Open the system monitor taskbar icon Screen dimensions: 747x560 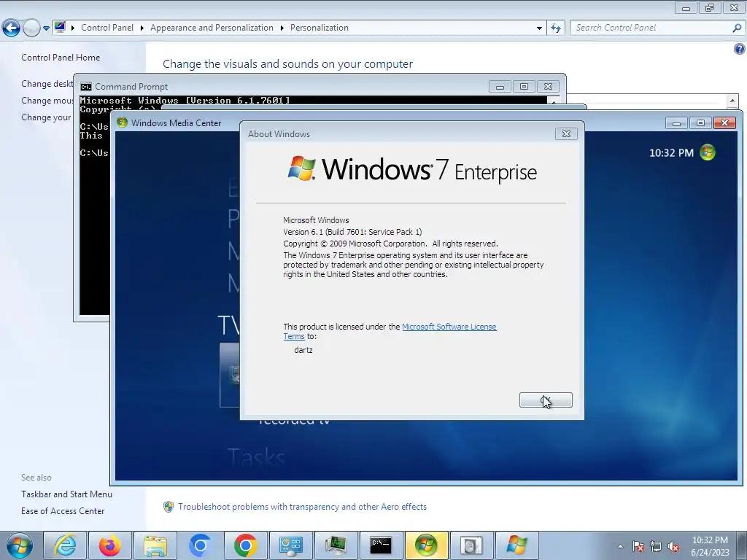tap(336, 545)
